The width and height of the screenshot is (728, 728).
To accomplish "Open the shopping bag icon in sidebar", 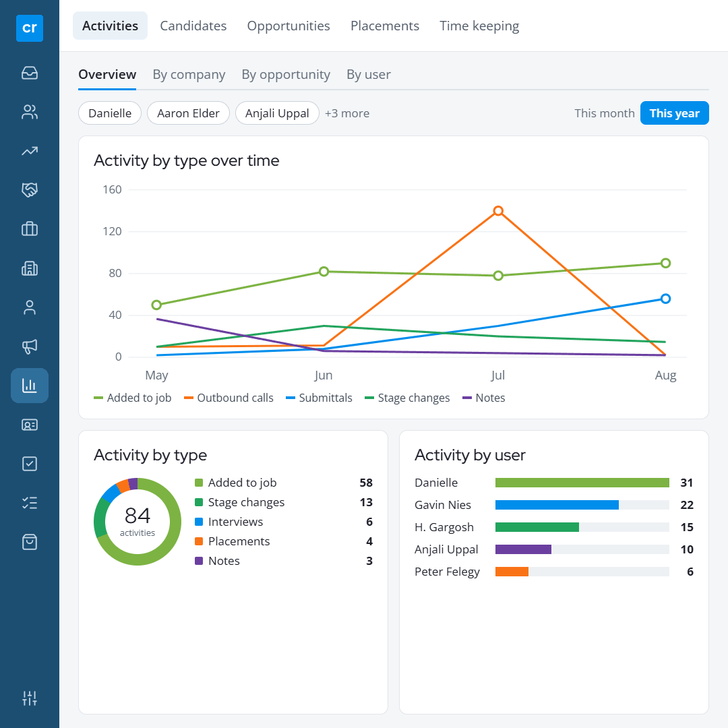I will click(x=29, y=542).
